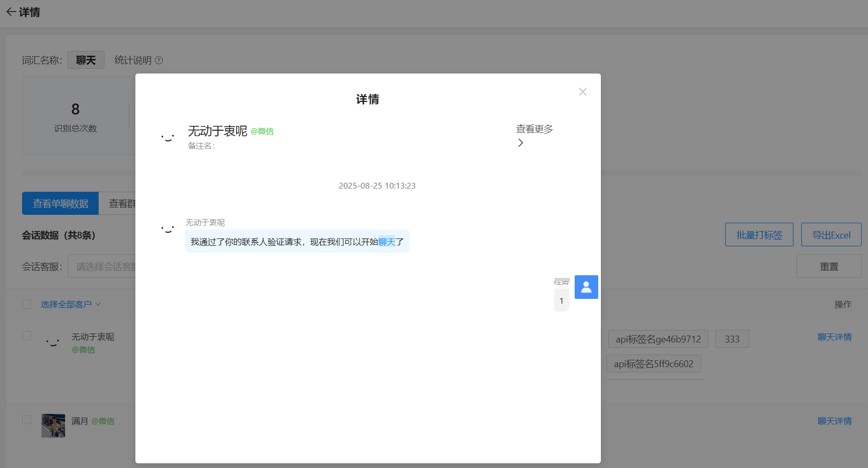Close the 详情 dialog with X icon

coord(583,92)
